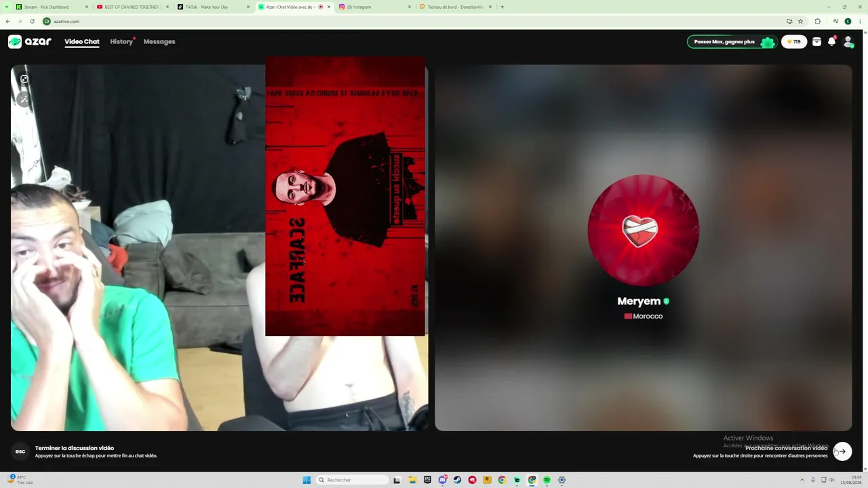This screenshot has width=868, height=488.
Task: Open the Windows Start menu
Action: coord(307,480)
